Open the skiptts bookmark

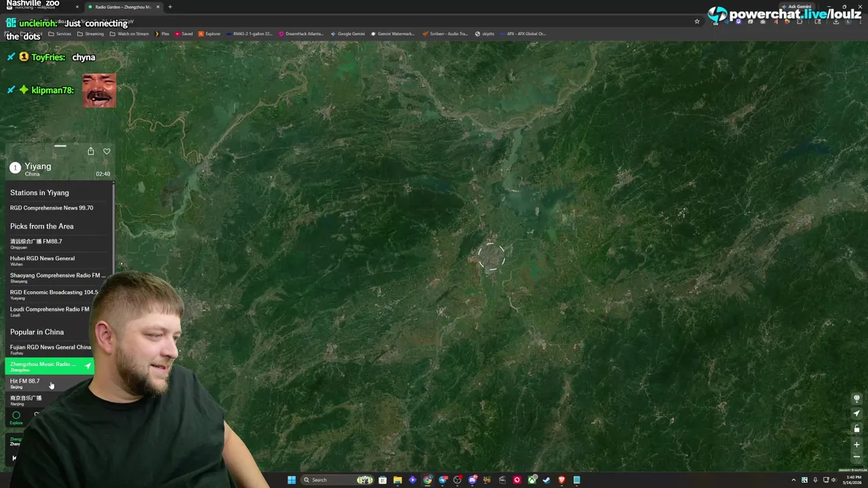tap(485, 34)
